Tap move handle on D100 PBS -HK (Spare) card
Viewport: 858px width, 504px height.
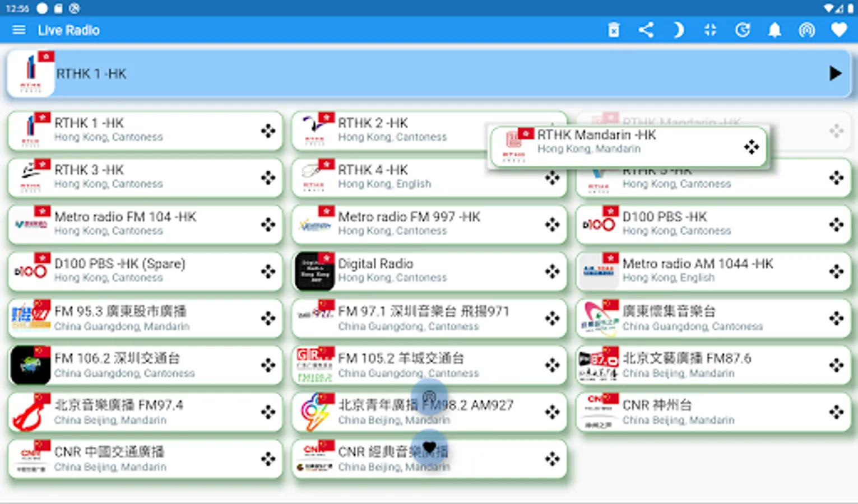(x=268, y=272)
